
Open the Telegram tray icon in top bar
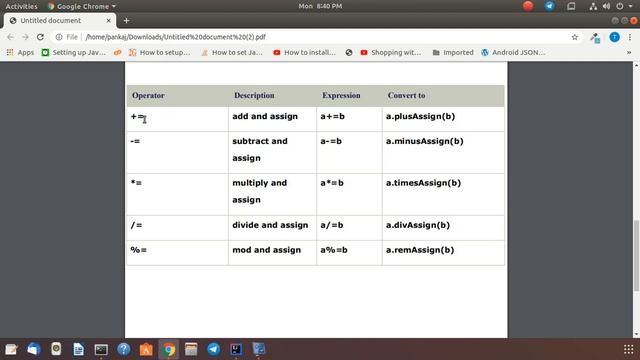coord(550,6)
